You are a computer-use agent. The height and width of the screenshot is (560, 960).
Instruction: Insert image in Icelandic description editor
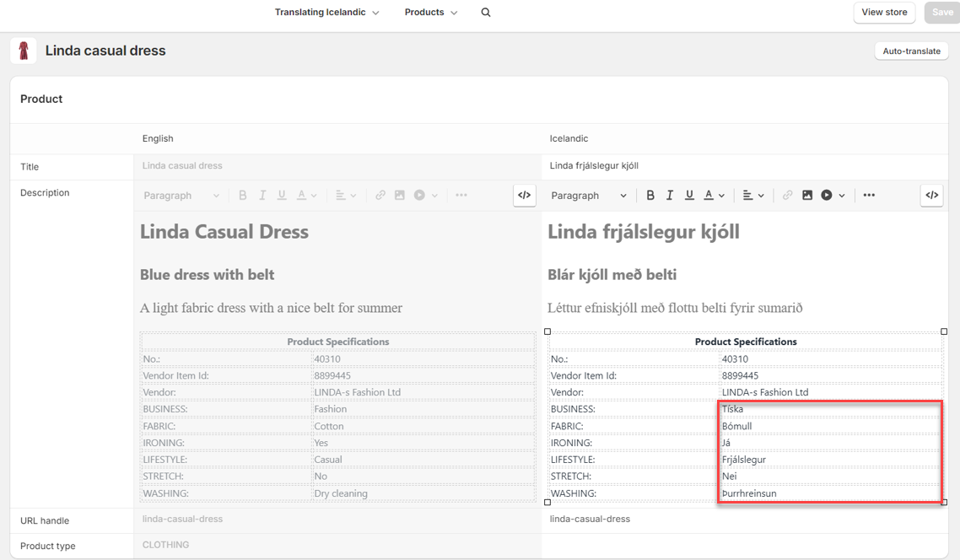pos(807,196)
